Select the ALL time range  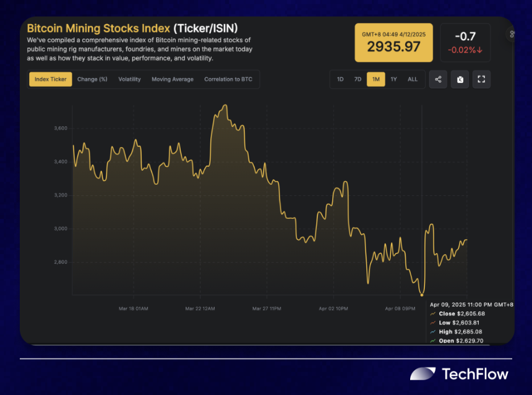(413, 79)
